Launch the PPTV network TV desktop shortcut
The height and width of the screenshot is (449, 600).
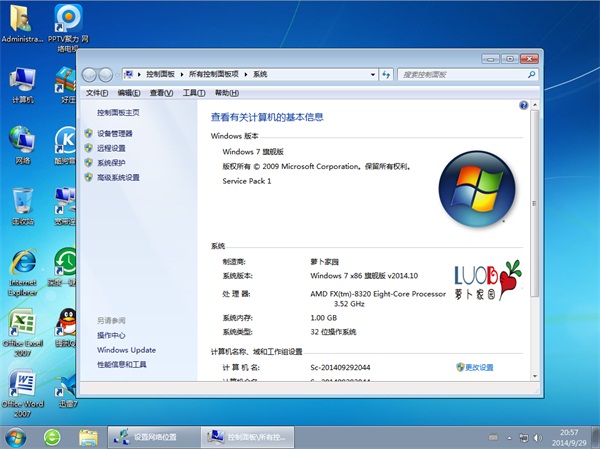coord(68,27)
